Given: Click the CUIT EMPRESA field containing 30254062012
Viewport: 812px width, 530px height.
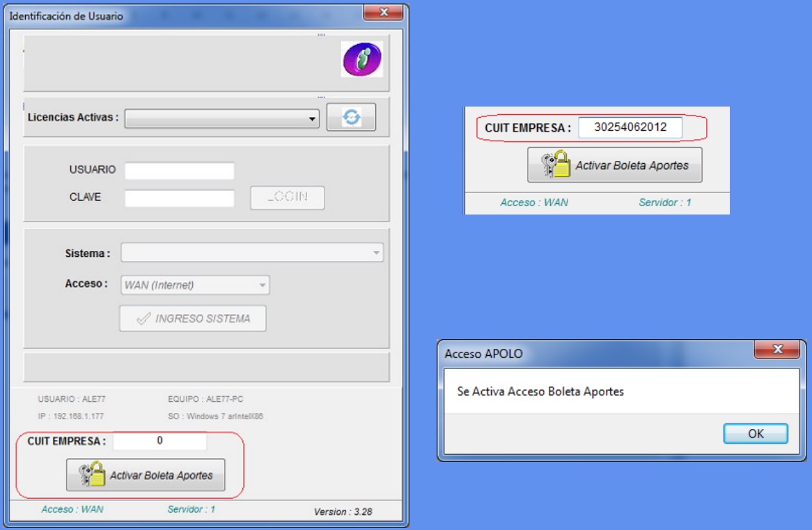Looking at the screenshot, I should point(630,128).
